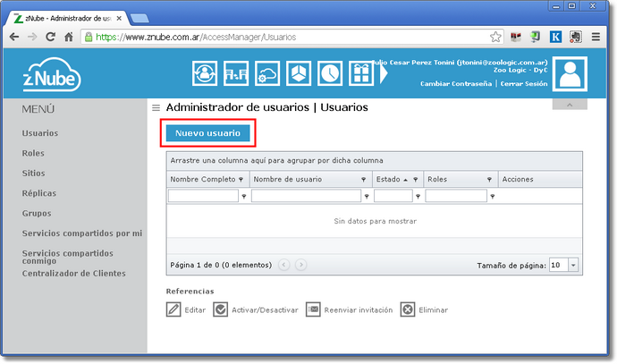
Task: Open the user access manager header icon
Action: (x=206, y=73)
